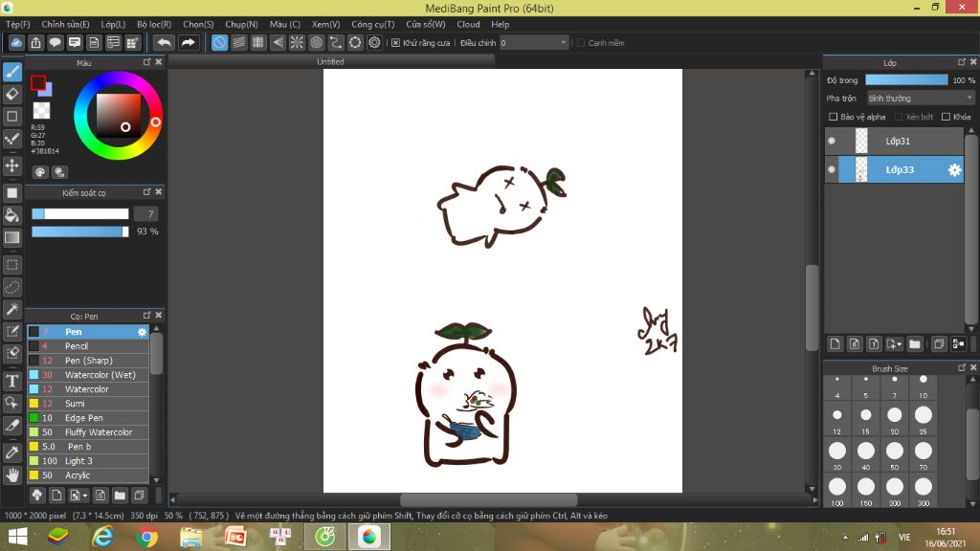Viewport: 980px width, 551px height.
Task: Select the Lasso tool
Action: [x=11, y=287]
